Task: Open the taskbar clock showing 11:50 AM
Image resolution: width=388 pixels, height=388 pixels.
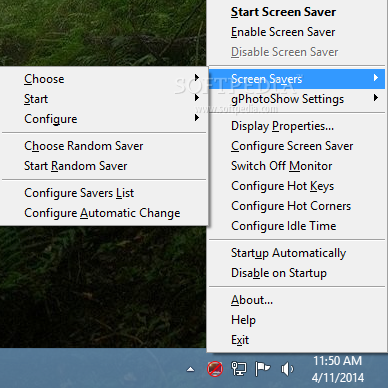Action: click(338, 369)
